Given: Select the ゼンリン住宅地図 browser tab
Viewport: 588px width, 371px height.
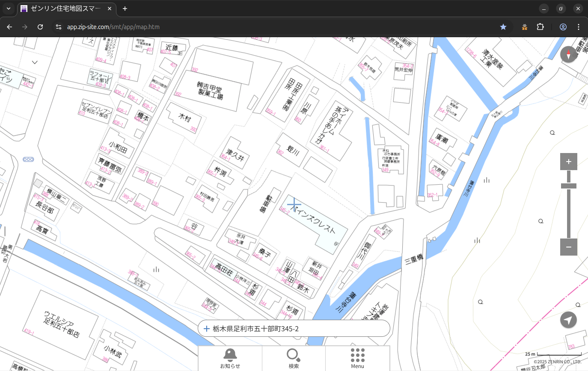Looking at the screenshot, I should (66, 9).
